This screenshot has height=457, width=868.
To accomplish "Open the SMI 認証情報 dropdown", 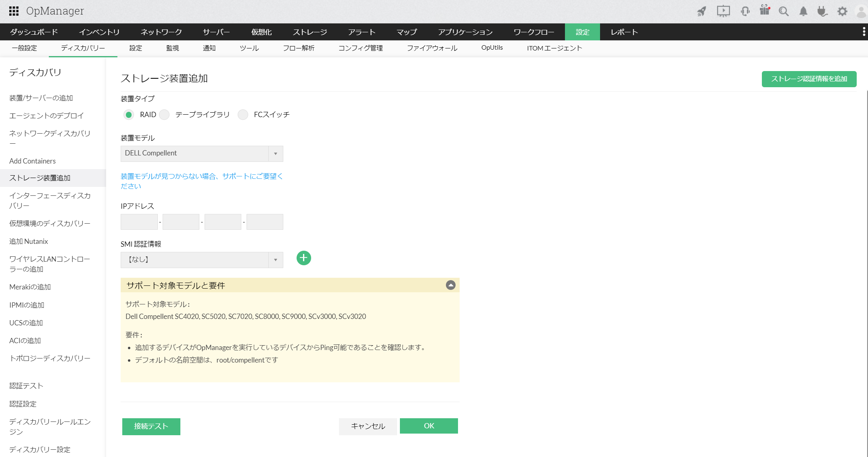I will 202,260.
